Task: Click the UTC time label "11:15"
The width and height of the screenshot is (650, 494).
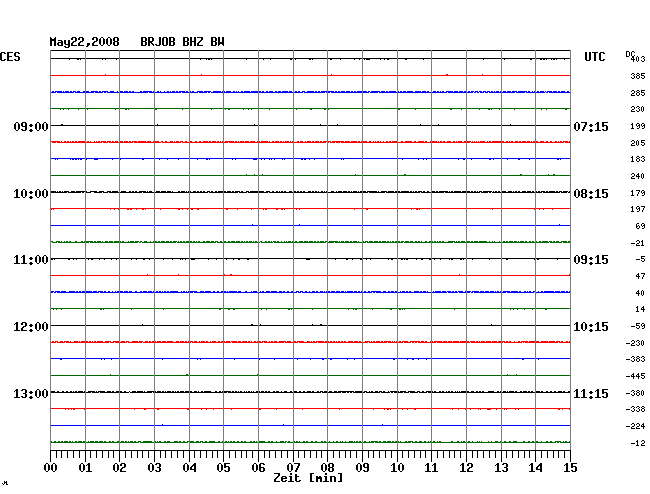Action: 591,393
